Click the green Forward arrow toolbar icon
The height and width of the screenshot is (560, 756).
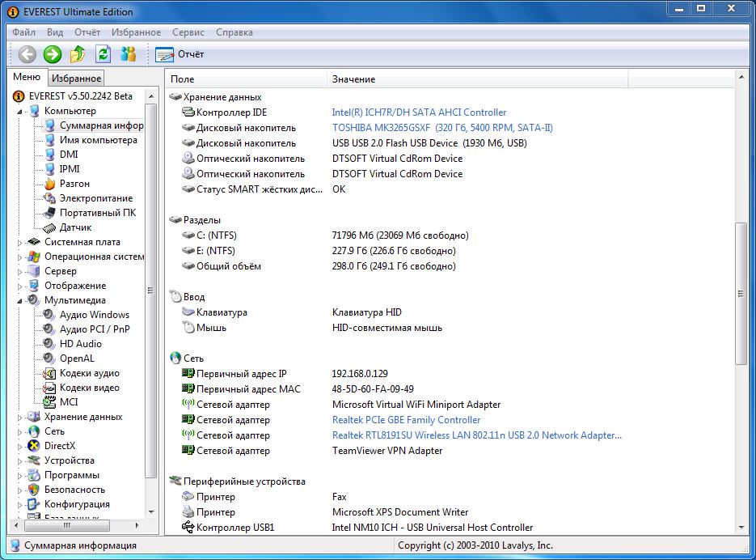tap(53, 54)
